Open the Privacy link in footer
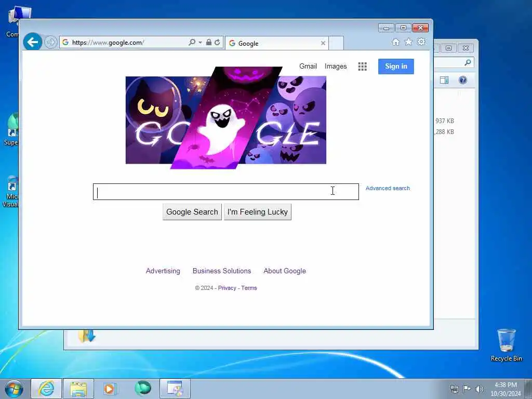532x399 pixels. (227, 288)
